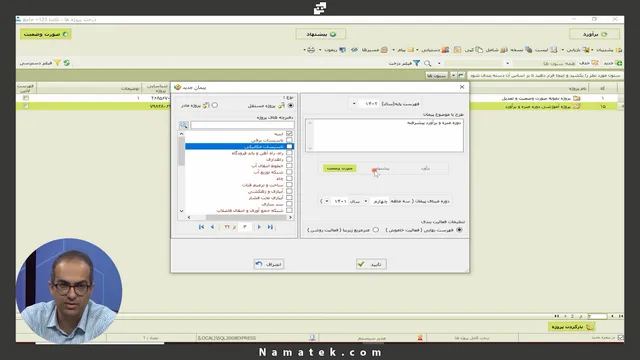Jump to the last page of the branch list

[270, 227]
